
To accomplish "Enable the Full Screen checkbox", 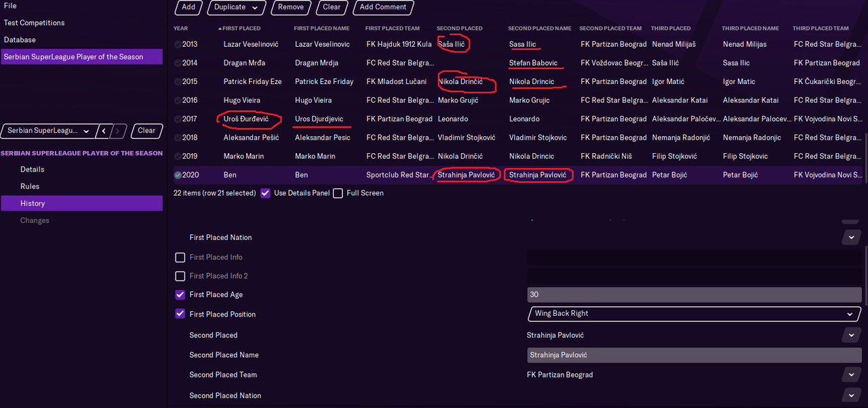I will [338, 193].
